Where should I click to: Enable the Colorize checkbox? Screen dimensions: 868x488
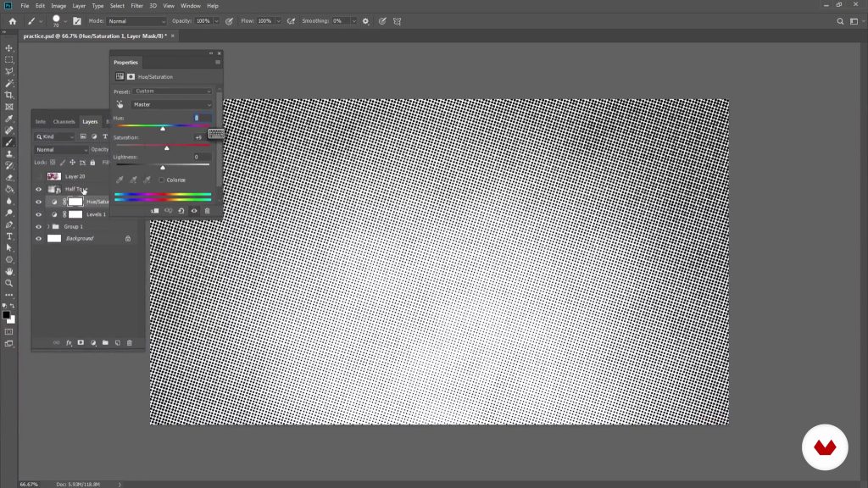[162, 180]
